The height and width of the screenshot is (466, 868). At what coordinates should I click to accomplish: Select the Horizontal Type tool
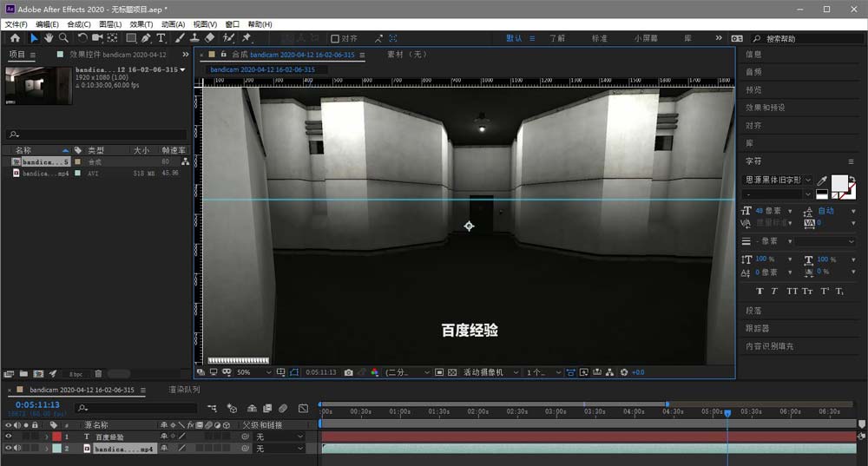(161, 37)
